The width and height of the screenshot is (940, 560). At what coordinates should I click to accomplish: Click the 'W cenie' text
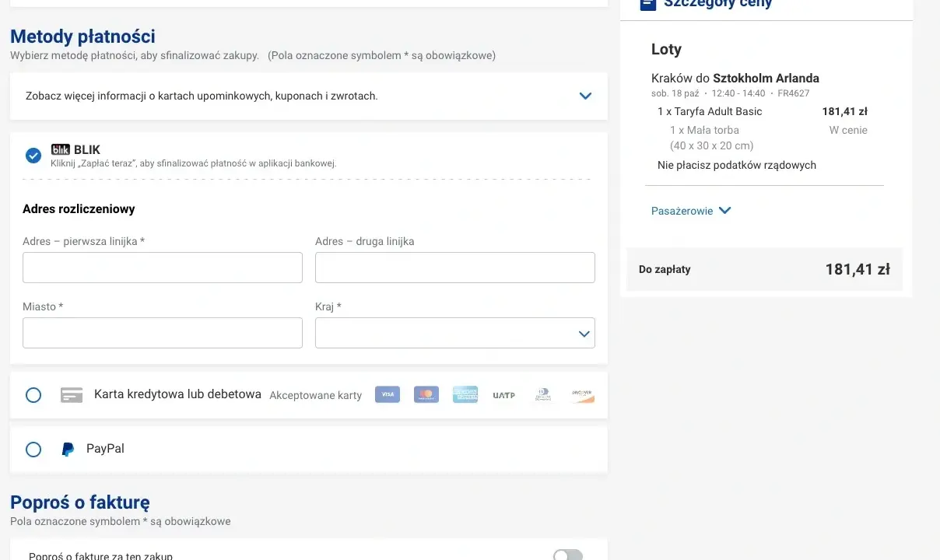point(848,131)
